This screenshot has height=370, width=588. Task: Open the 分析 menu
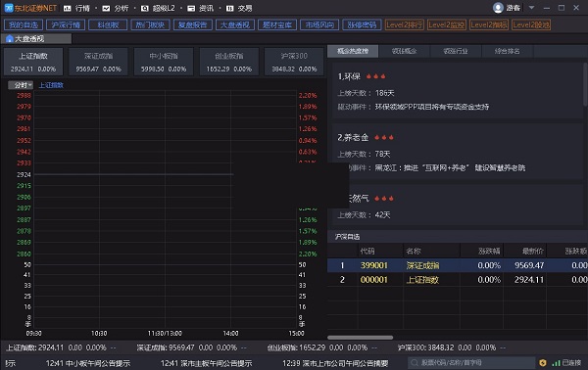coord(122,8)
